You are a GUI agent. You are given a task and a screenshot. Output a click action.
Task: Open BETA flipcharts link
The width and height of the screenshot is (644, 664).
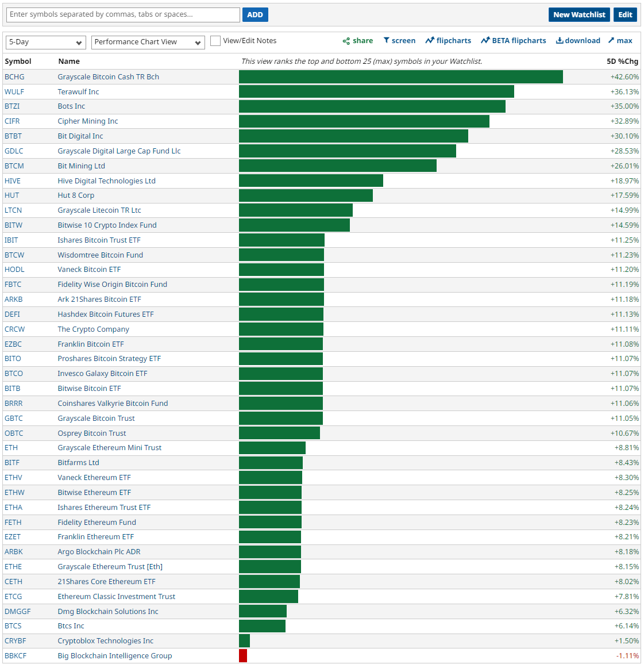[x=513, y=41]
